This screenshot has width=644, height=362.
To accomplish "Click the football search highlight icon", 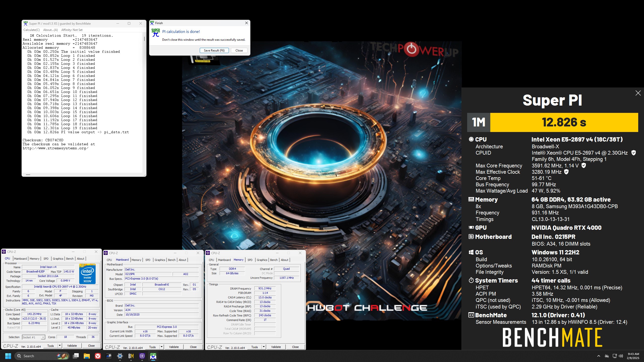I will pos(63,356).
